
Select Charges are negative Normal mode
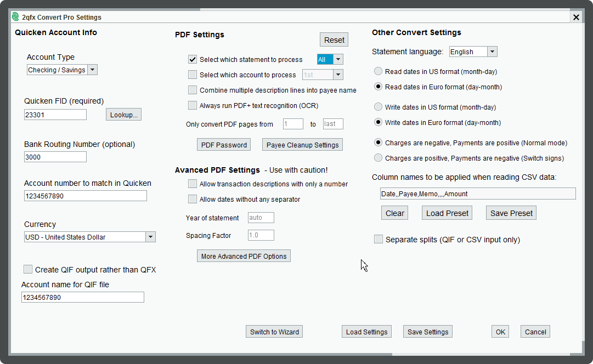click(378, 143)
